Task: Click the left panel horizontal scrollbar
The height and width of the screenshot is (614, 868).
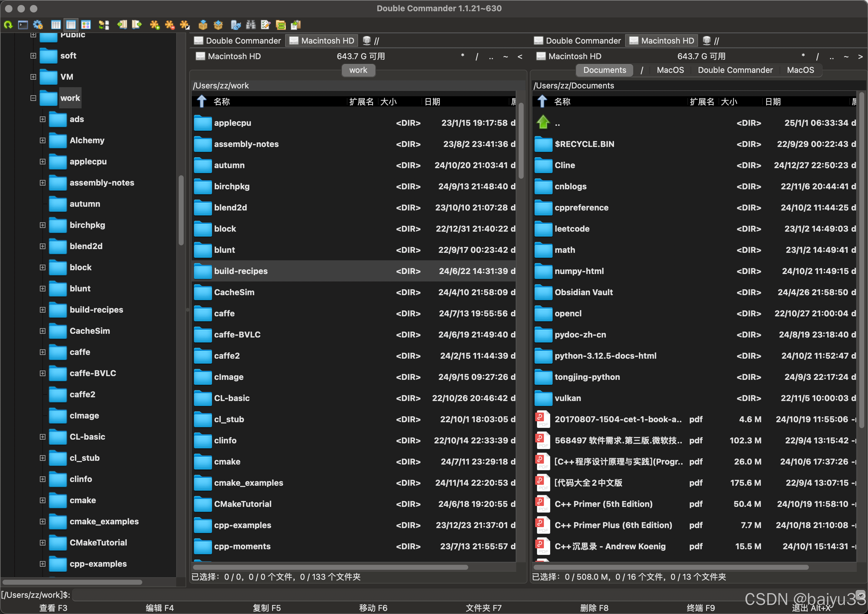Action: click(330, 567)
